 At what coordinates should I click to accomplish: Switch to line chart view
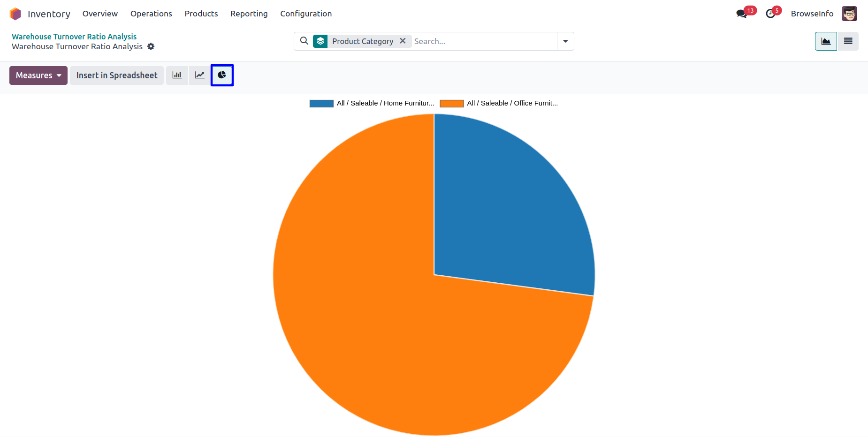point(200,75)
